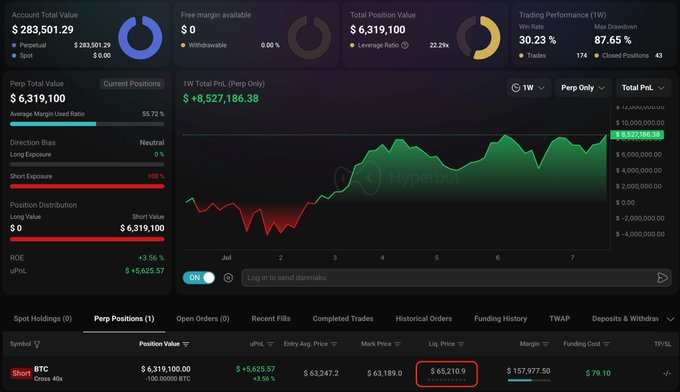The image size is (680, 392).
Task: Click the $283,501.29 account value
Action: [42, 29]
